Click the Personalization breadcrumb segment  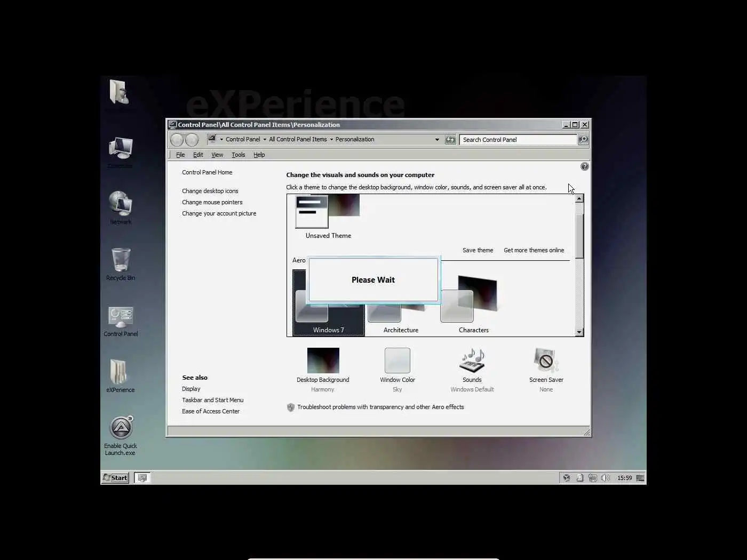[x=355, y=140]
